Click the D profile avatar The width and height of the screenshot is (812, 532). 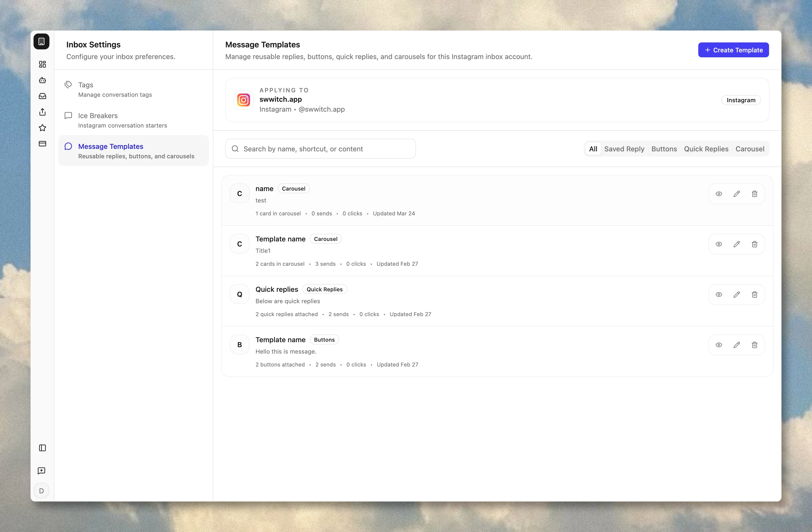tap(42, 490)
